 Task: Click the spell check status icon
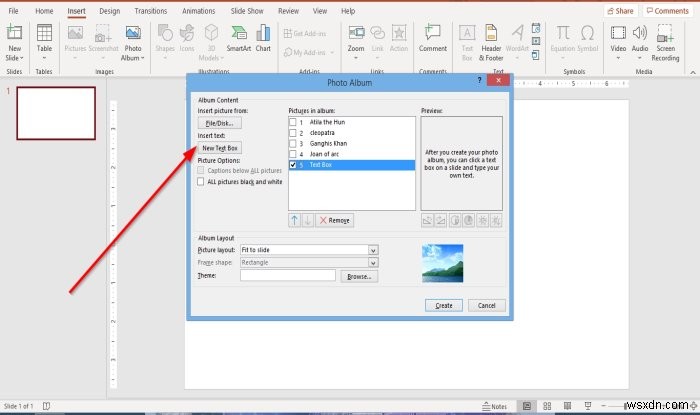pos(46,406)
